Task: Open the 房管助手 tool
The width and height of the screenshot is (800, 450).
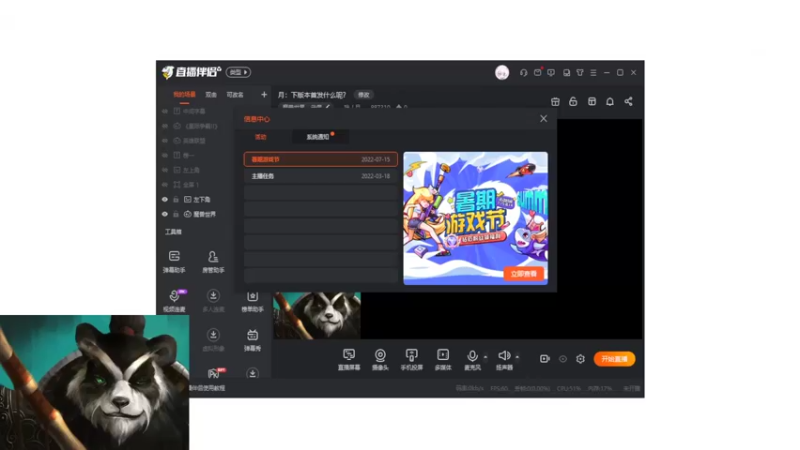Action: [213, 261]
